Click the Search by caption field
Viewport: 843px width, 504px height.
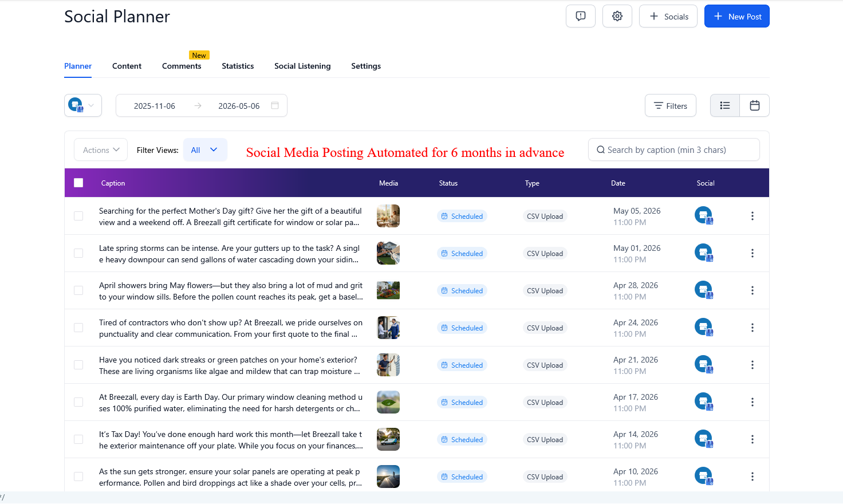[674, 149]
